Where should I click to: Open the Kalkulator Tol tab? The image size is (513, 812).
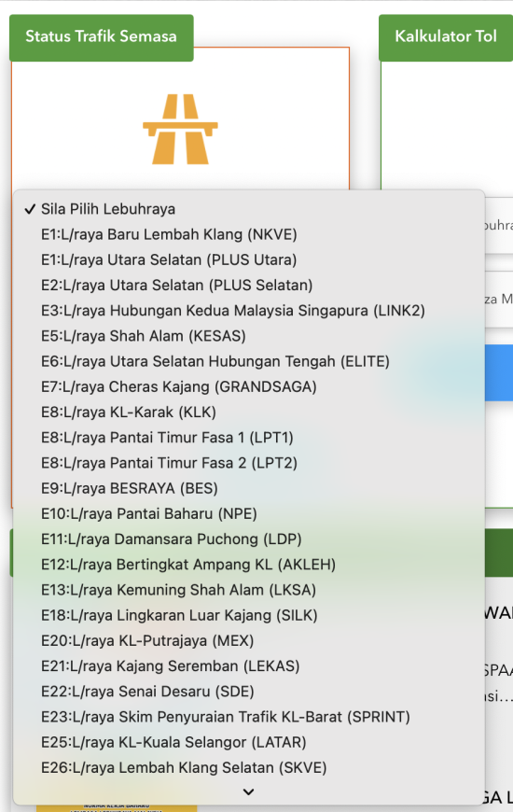(x=446, y=37)
